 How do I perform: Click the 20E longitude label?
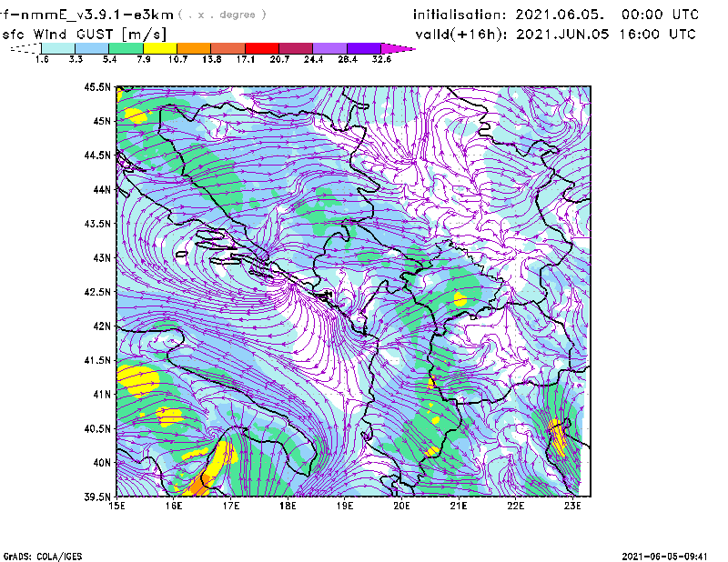401,506
